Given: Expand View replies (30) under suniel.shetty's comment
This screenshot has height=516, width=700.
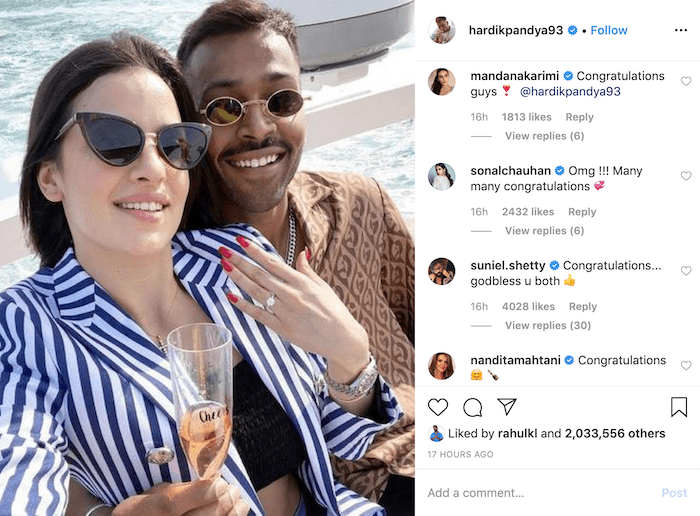Looking at the screenshot, I should pyautogui.click(x=548, y=325).
